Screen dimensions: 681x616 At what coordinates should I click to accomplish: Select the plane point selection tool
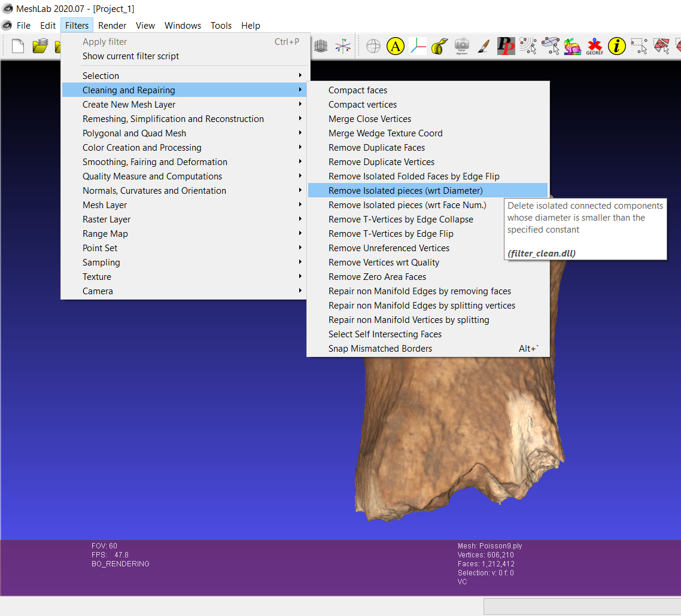(551, 46)
